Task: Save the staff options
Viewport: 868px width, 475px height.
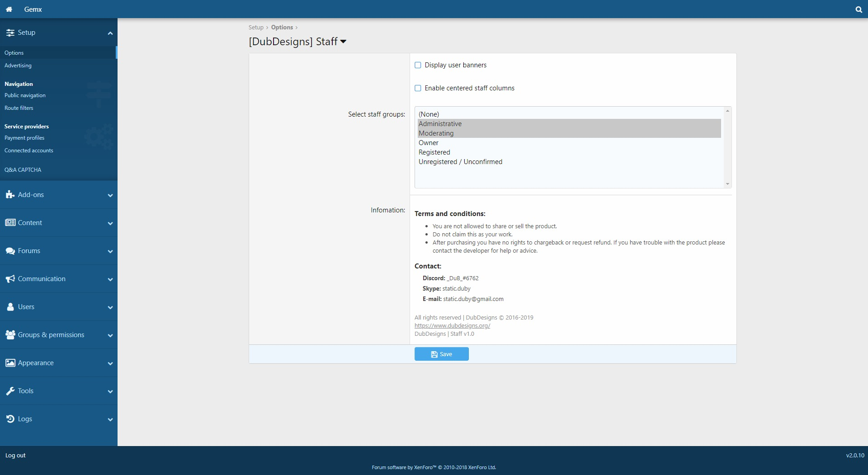Action: [x=441, y=354]
